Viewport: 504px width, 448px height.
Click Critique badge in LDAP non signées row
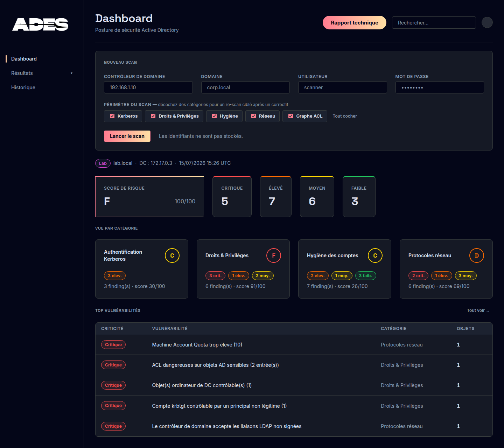[113, 426]
